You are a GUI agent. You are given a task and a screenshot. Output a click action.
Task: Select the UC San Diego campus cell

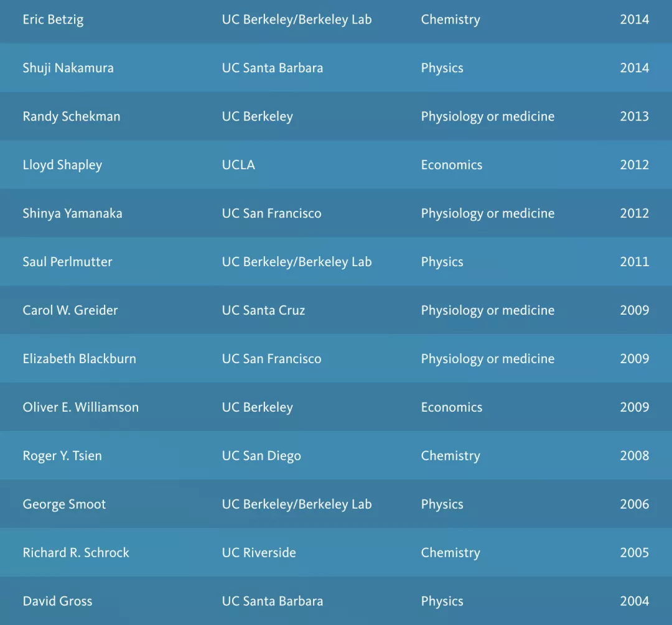261,456
